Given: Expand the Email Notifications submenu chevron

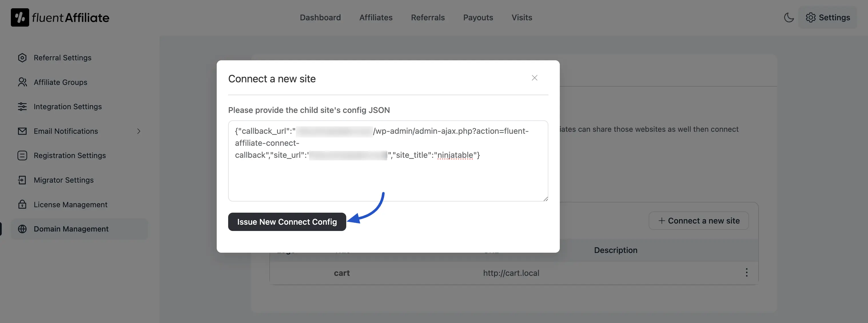Looking at the screenshot, I should (139, 131).
